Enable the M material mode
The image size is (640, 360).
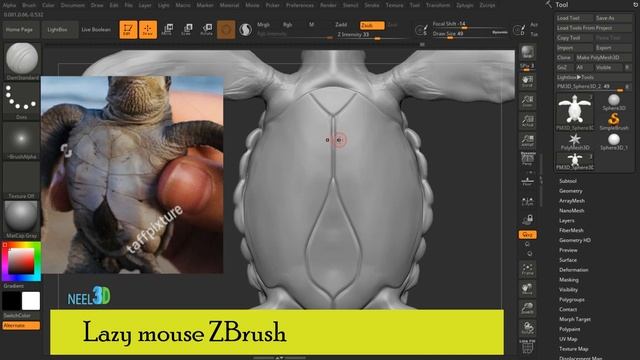tap(311, 25)
